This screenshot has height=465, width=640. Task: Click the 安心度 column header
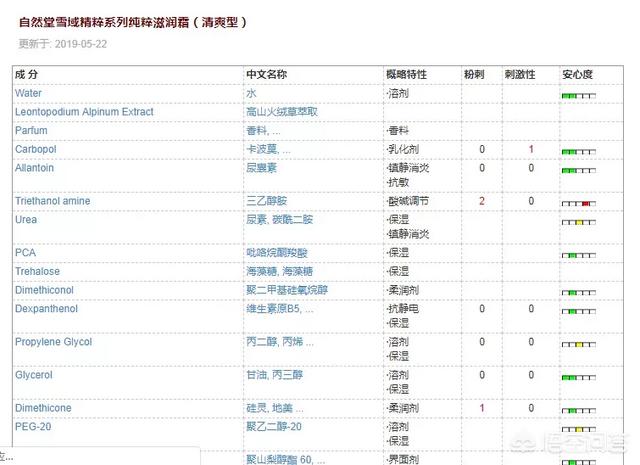[577, 75]
